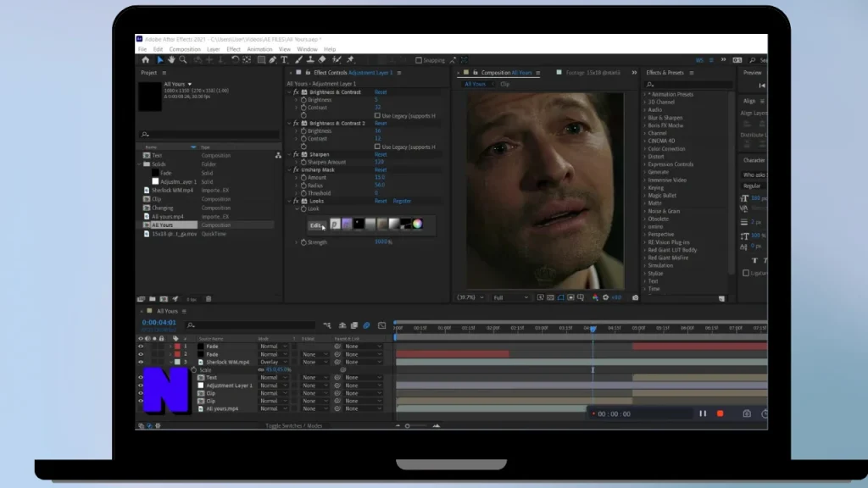Select the Eraser tool

[322, 60]
